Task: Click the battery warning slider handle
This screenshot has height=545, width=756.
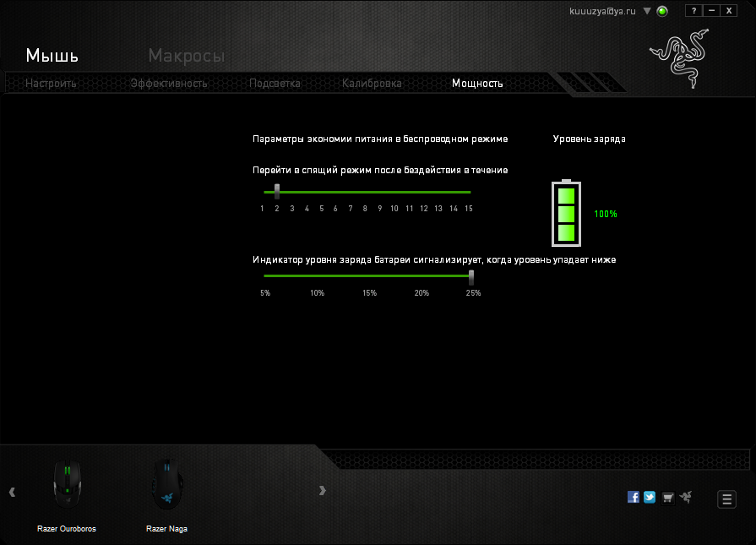Action: (471, 277)
